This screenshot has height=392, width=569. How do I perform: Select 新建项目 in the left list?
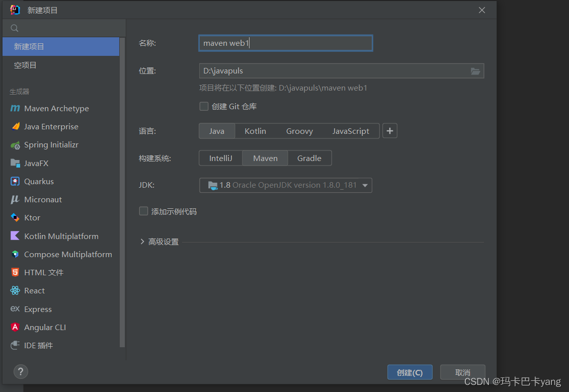(x=61, y=46)
